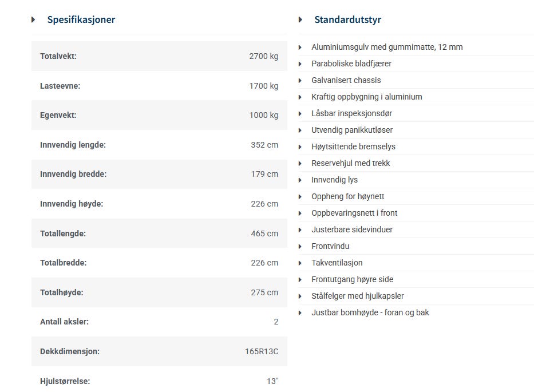
Task: Select the Egenvekt label
Action: coord(58,115)
